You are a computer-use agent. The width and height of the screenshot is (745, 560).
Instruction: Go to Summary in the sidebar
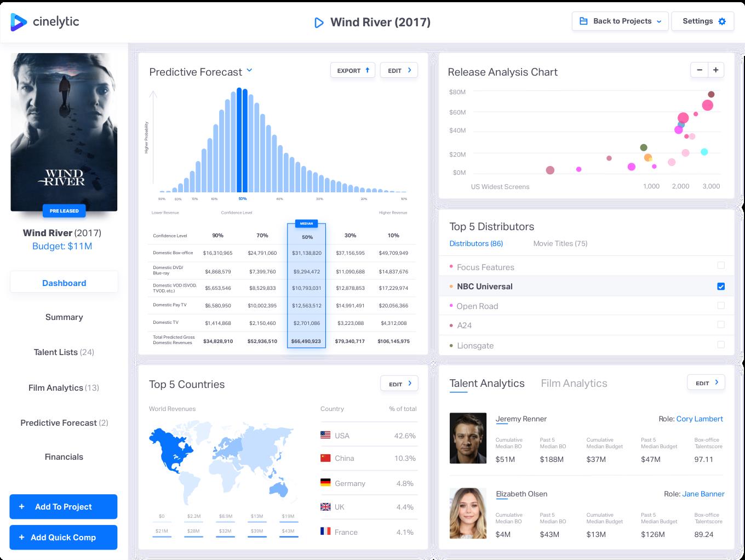64,317
